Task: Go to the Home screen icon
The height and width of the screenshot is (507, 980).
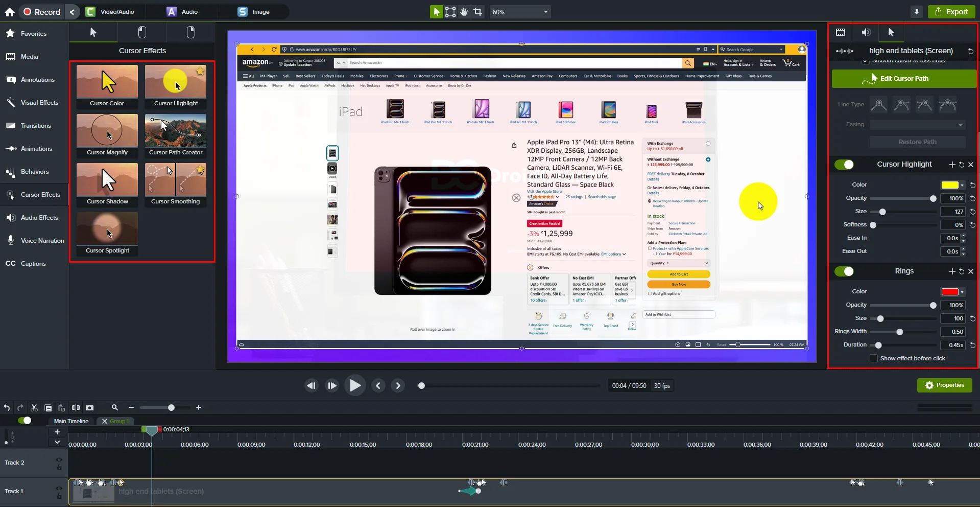Action: 10,12
